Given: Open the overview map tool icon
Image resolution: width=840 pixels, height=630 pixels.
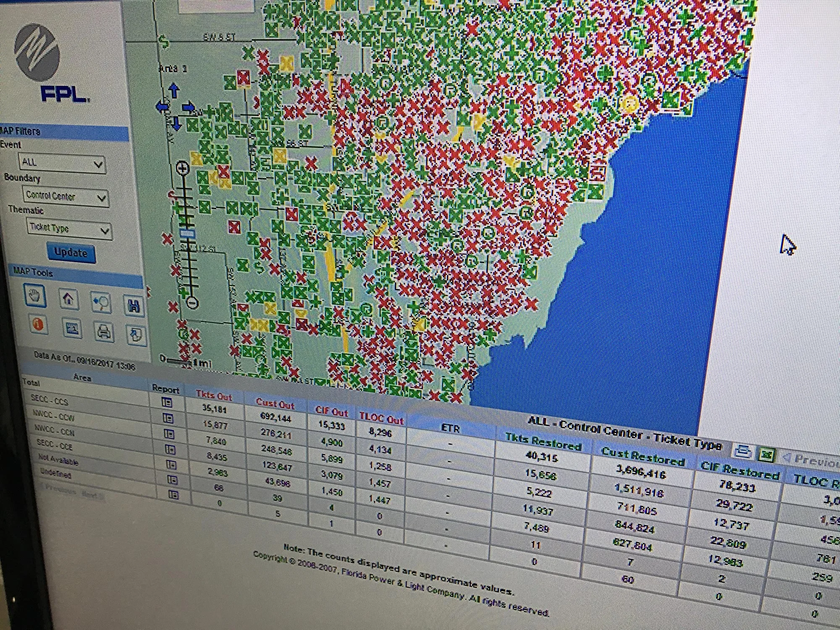Looking at the screenshot, I should click(72, 328).
